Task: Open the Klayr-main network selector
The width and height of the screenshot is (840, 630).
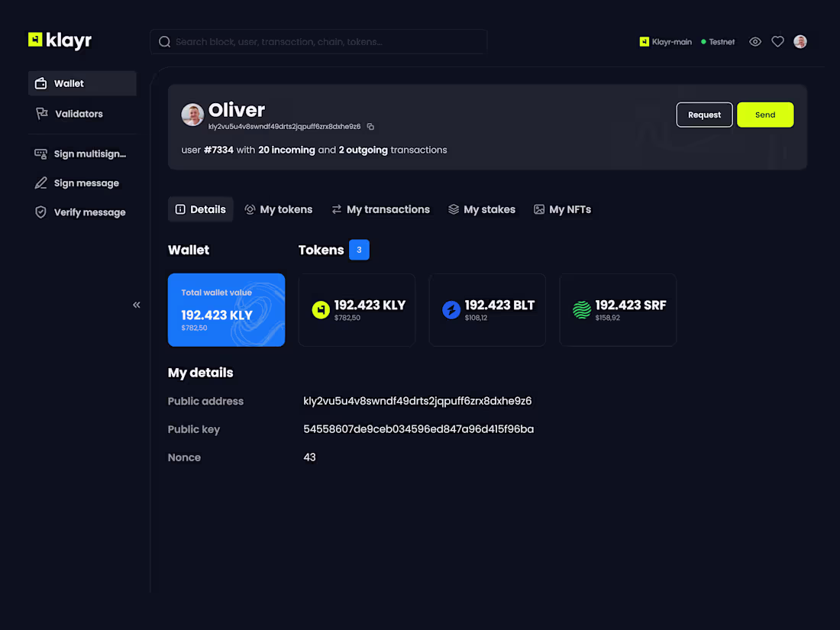Action: tap(665, 42)
